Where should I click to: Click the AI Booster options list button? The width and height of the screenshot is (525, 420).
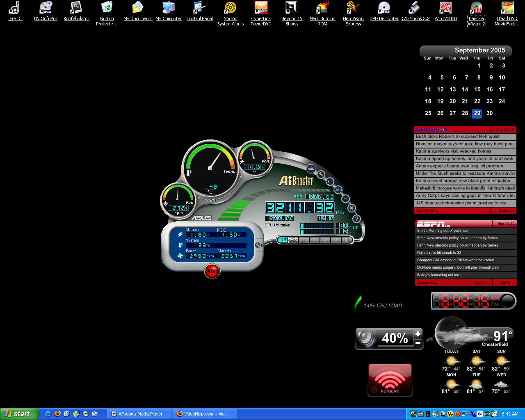tap(330, 181)
